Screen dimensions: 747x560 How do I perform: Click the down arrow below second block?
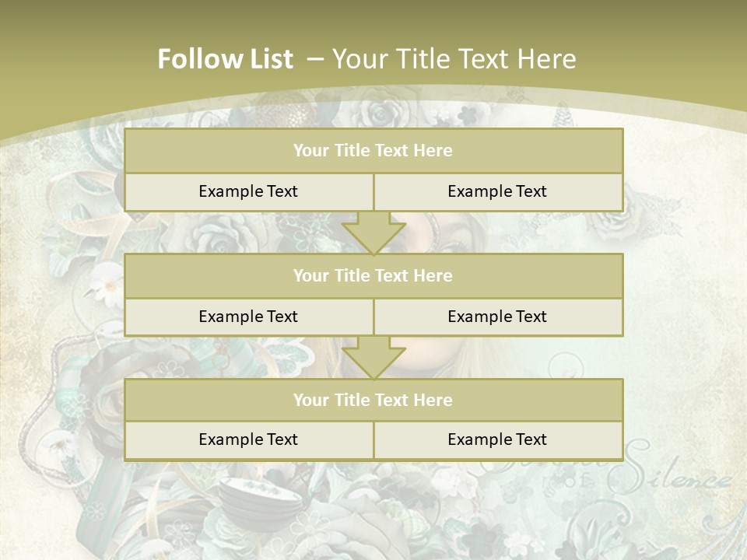point(374,358)
